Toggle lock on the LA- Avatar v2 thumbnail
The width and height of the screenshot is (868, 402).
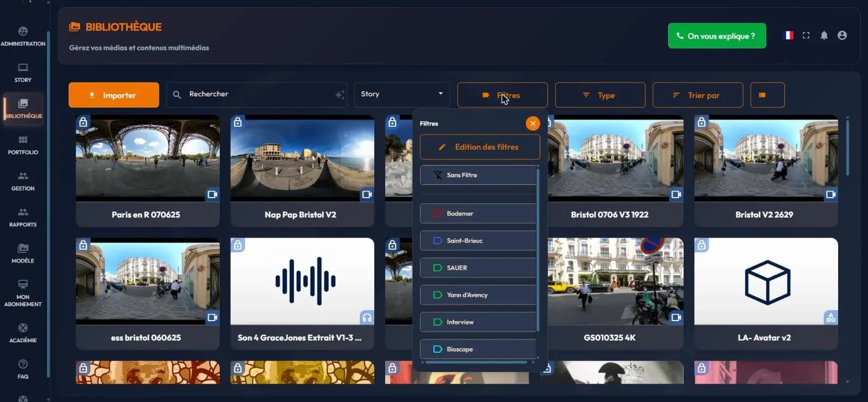pos(701,245)
